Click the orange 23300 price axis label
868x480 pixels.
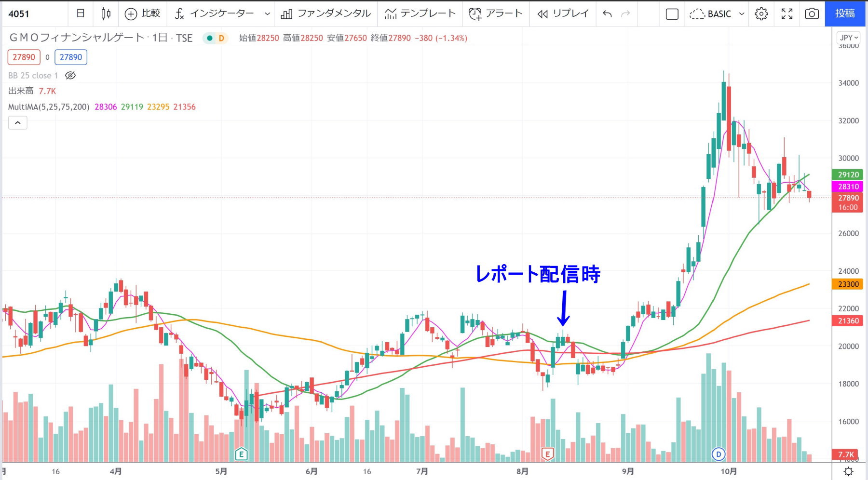(848, 284)
